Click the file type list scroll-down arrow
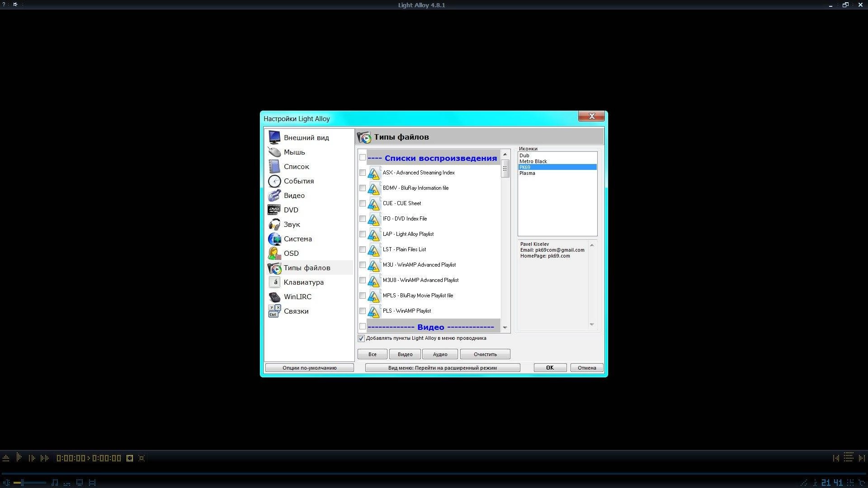The width and height of the screenshot is (868, 488). 505,328
